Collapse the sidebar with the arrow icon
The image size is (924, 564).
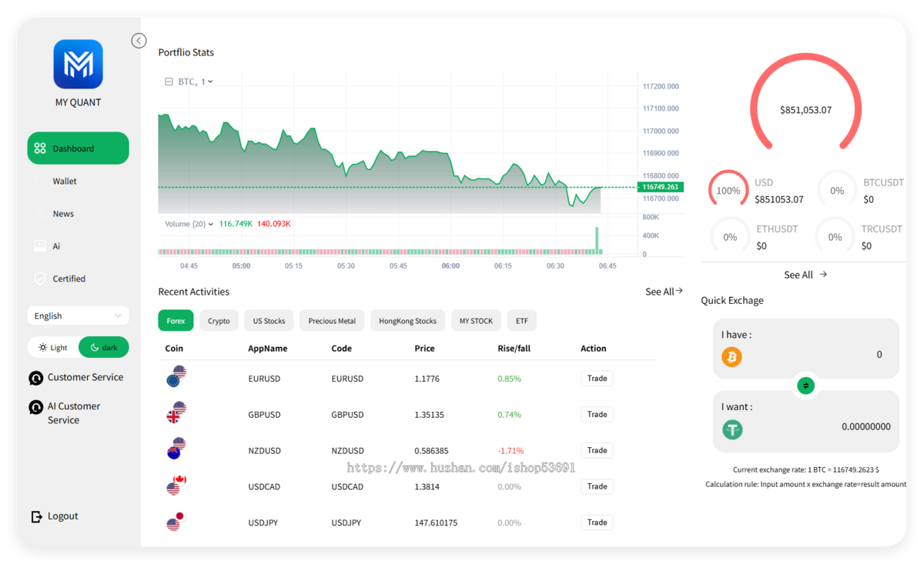pos(139,41)
